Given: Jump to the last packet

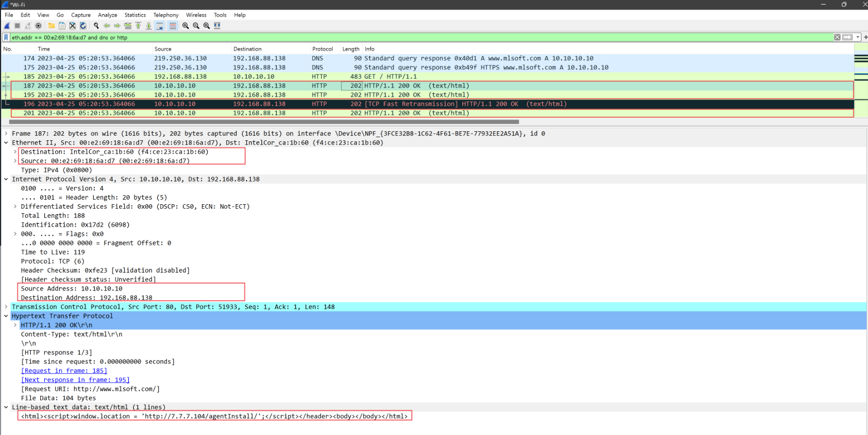Looking at the screenshot, I should (149, 26).
